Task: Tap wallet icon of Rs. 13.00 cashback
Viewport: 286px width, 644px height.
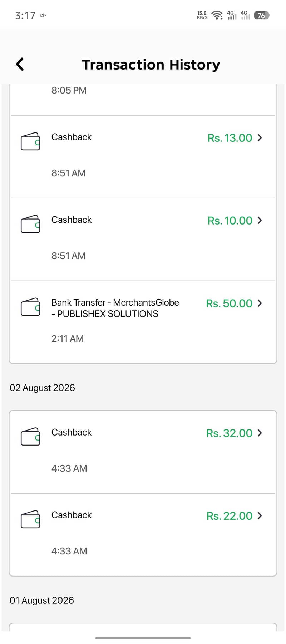Action: pyautogui.click(x=30, y=141)
